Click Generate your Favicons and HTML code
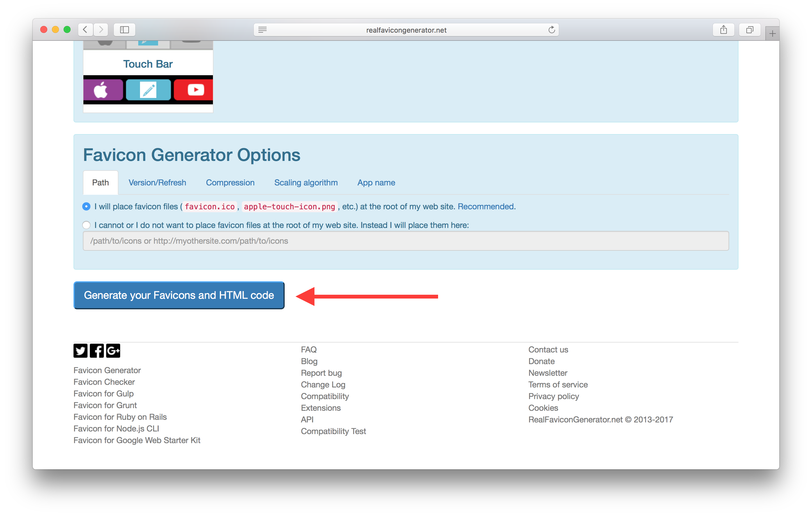 coord(179,295)
